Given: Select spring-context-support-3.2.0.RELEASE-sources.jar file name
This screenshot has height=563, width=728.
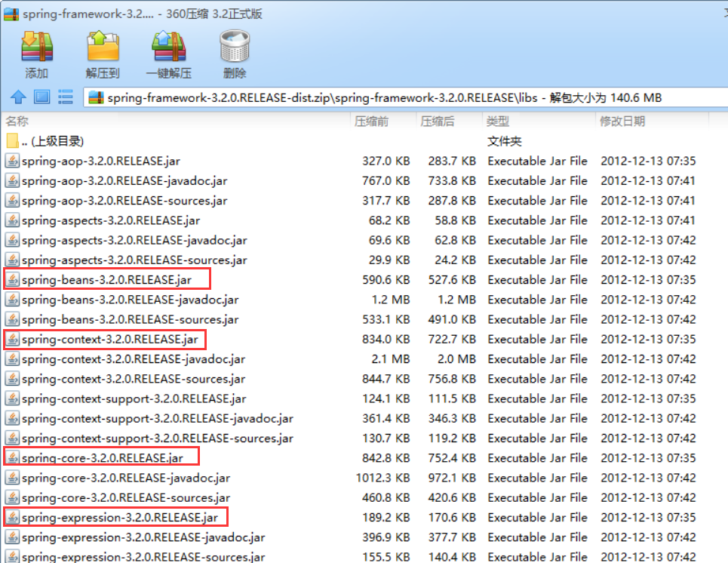Looking at the screenshot, I should [158, 438].
